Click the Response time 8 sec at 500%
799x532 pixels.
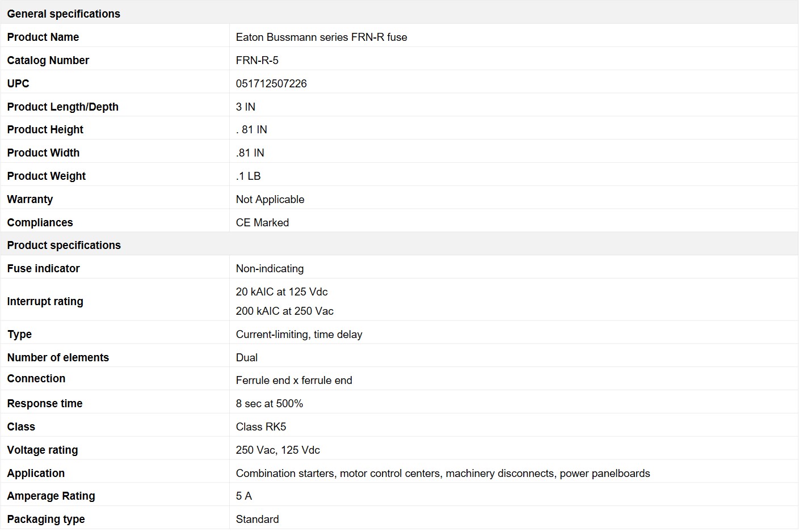[270, 403]
